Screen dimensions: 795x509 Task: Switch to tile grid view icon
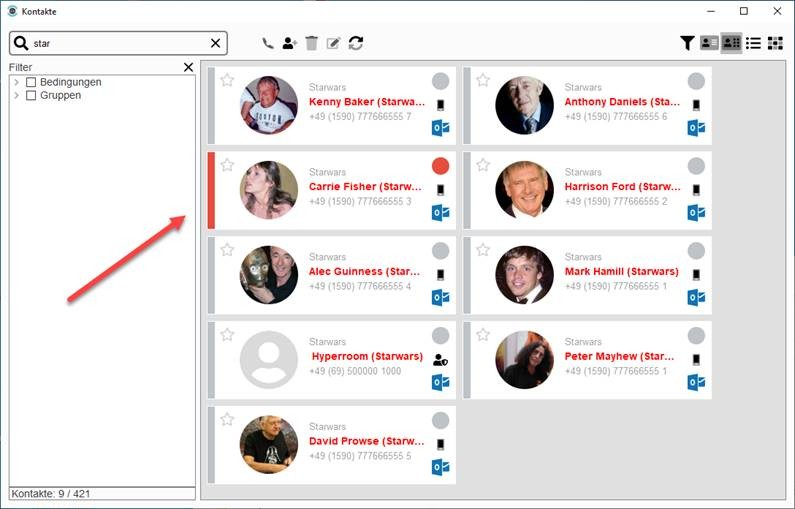point(775,44)
